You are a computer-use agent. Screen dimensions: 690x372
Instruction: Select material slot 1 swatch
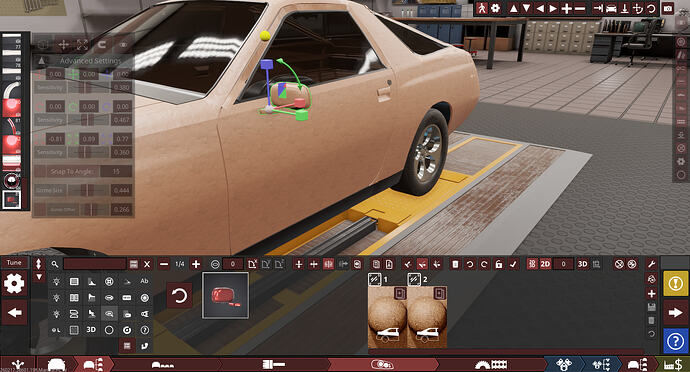coord(387,317)
